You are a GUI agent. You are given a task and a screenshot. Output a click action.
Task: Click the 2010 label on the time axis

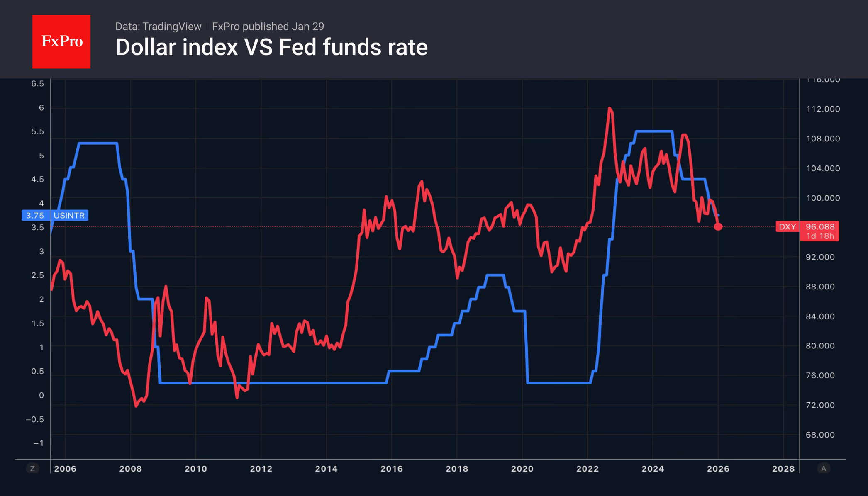(196, 469)
